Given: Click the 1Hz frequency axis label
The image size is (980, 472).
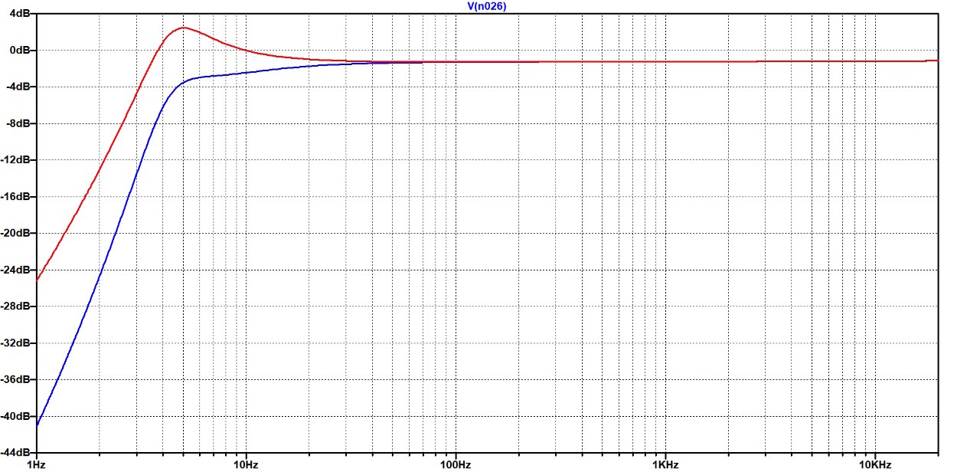Looking at the screenshot, I should click(36, 464).
